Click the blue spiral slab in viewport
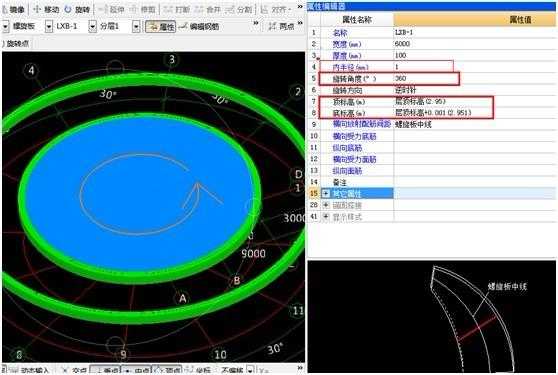The width and height of the screenshot is (558, 375). coord(139,192)
